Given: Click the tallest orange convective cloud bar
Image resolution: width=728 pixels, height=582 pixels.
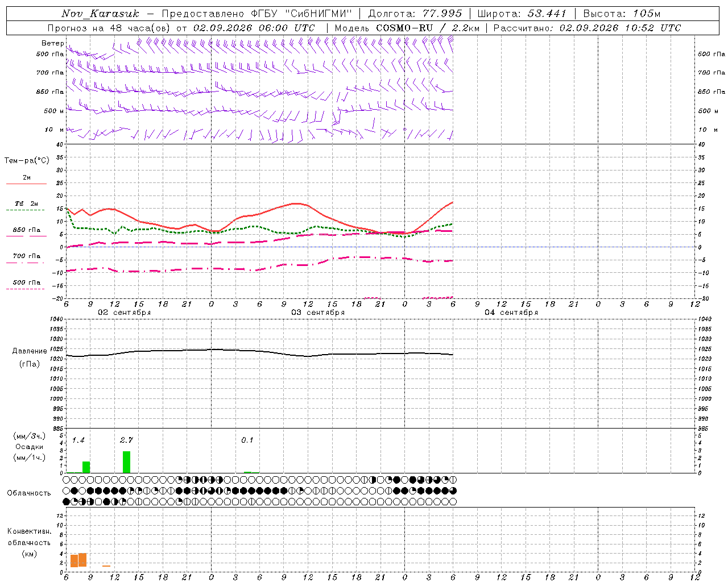Looking at the screenshot, I should [x=82, y=560].
